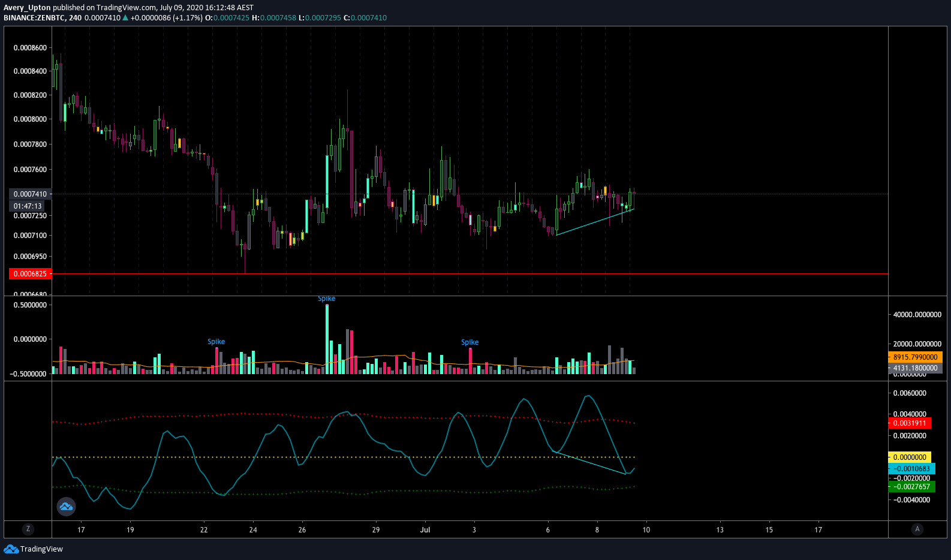The height and width of the screenshot is (560, 951).
Task: Click the 0.5000000 label on volume pane
Action: point(30,305)
